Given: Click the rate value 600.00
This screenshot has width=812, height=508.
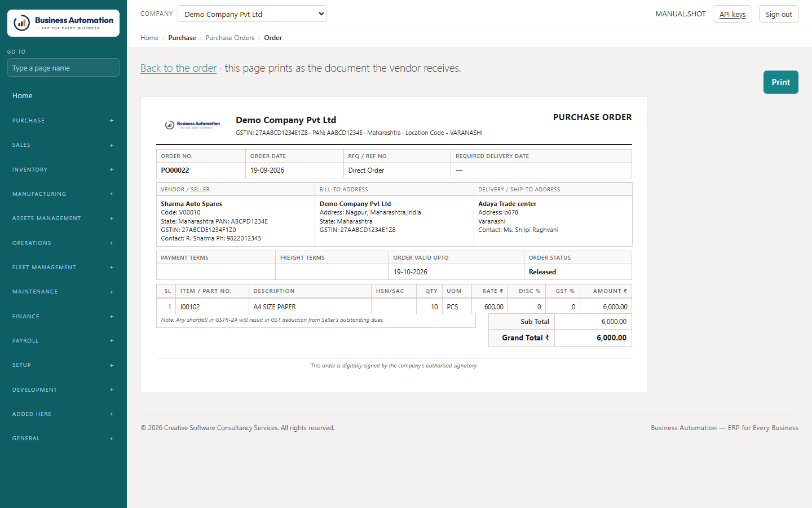Looking at the screenshot, I should tap(494, 307).
